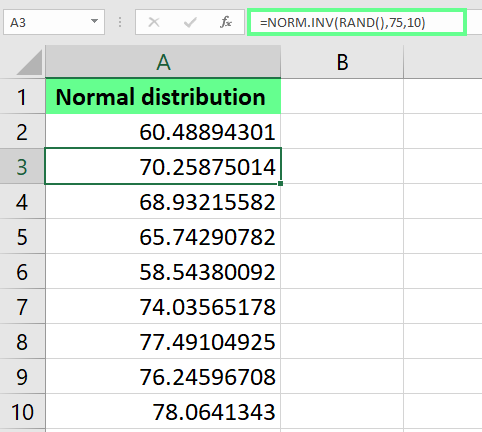Screen dimensions: 482x432
Task: Select row 8 header
Action: coord(22,342)
